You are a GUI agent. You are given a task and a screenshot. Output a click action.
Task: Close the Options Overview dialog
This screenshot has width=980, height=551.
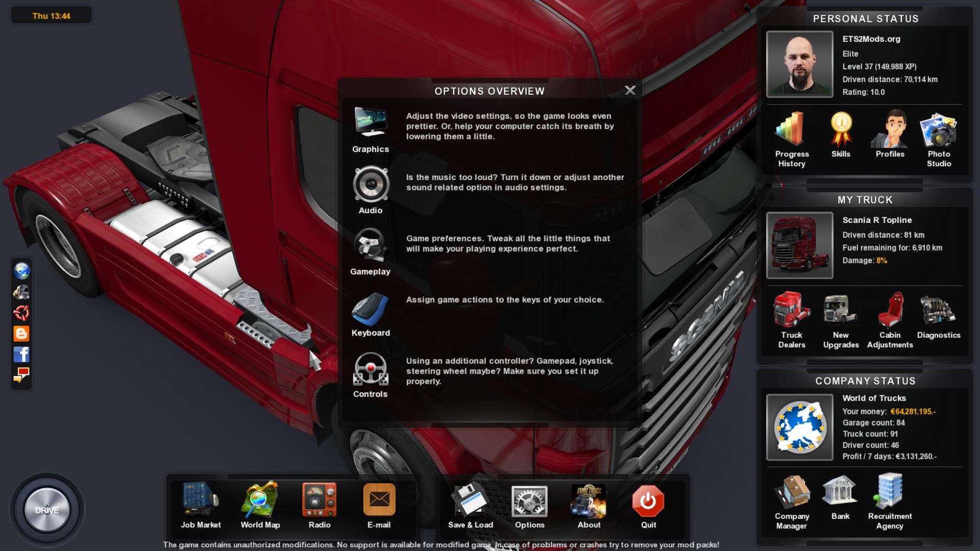click(630, 90)
